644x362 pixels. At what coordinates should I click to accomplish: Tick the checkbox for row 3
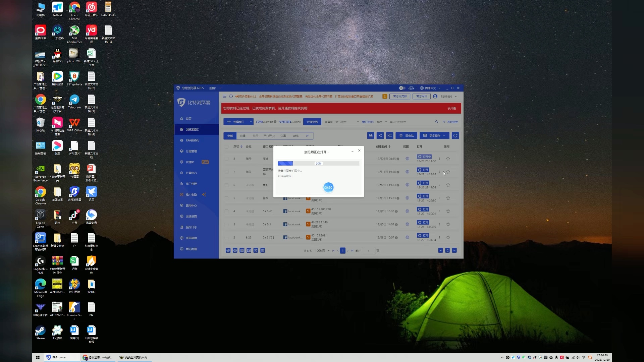click(226, 225)
